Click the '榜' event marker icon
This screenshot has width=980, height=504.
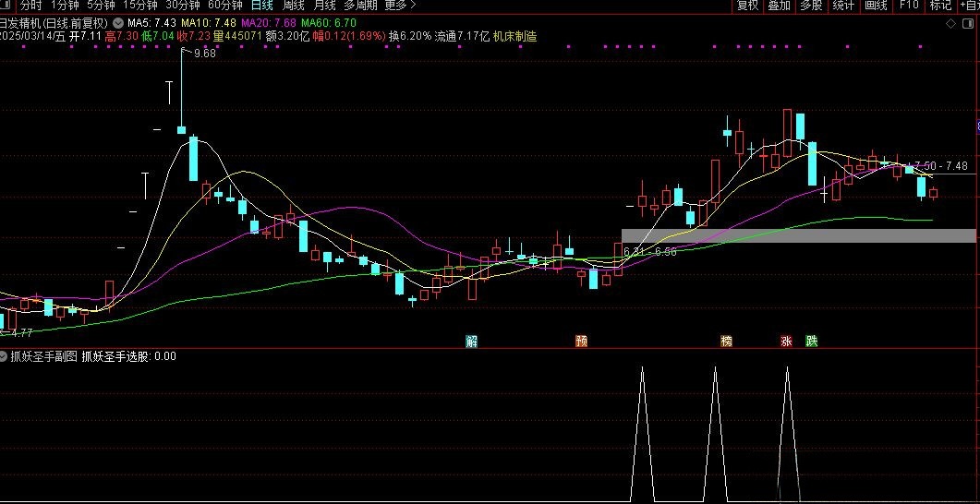726,341
